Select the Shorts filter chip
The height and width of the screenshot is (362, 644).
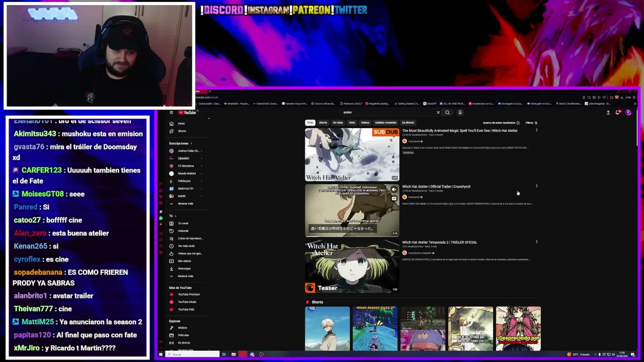click(x=323, y=123)
